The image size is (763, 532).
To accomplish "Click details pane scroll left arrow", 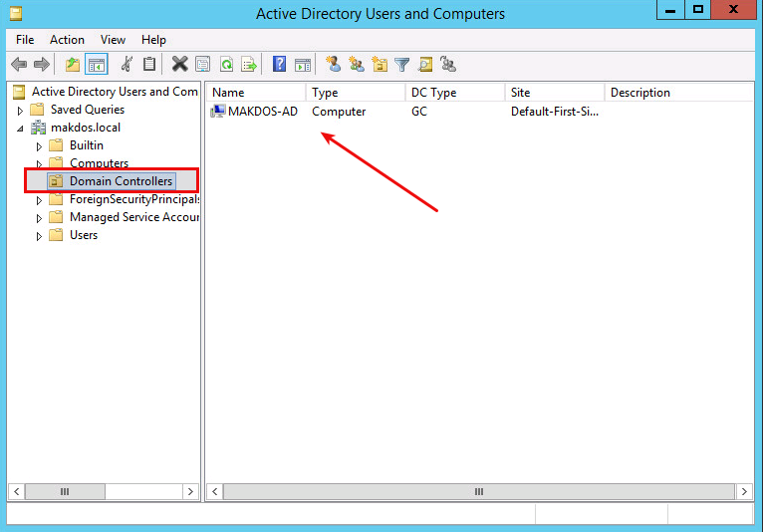I will (215, 491).
